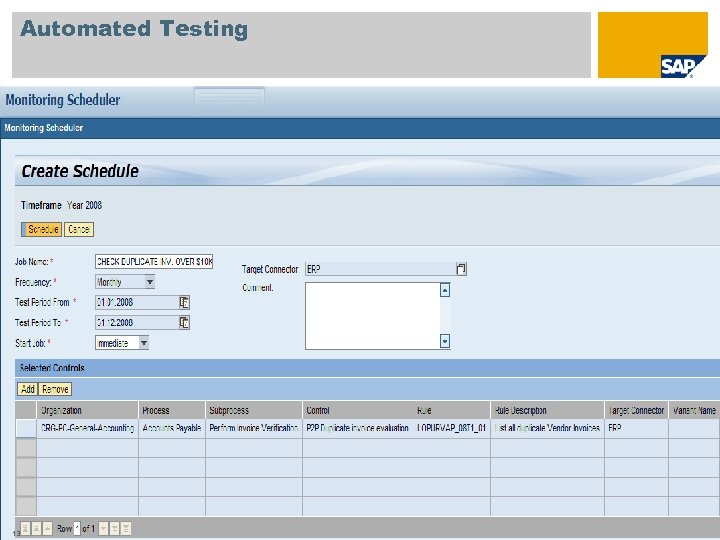
Task: Click the Cancel button
Action: 79,229
